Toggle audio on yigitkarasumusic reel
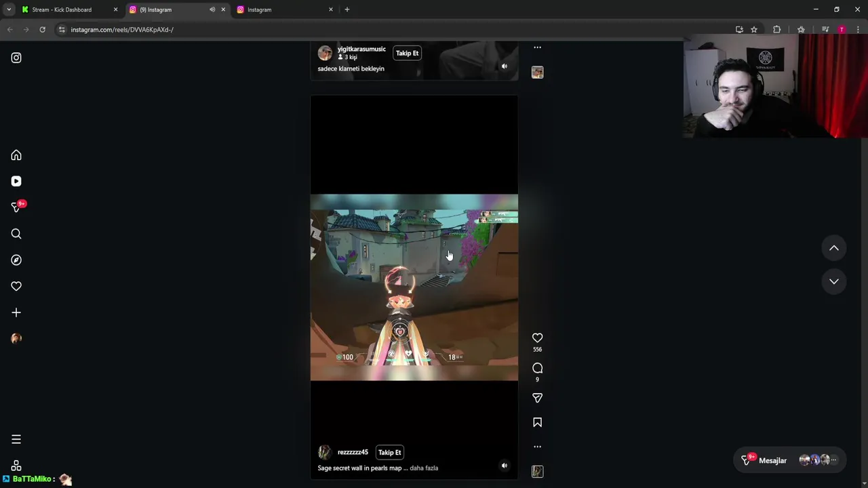The image size is (868, 488). [x=504, y=66]
